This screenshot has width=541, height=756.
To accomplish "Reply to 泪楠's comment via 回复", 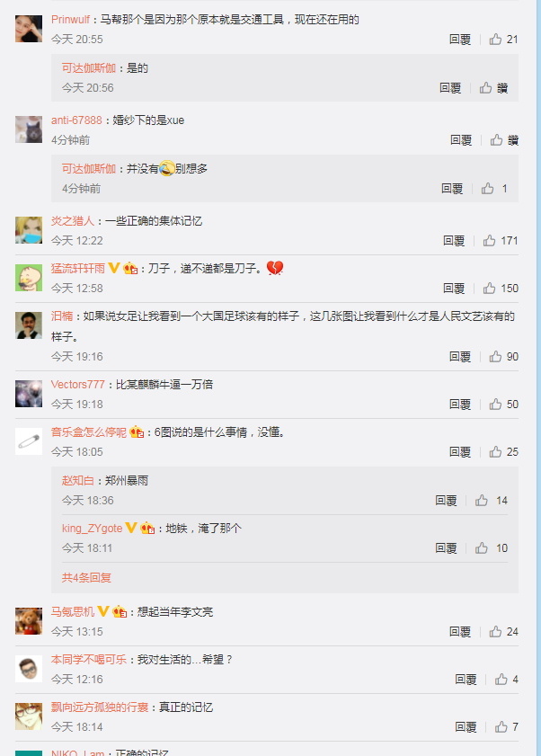I will coord(459,356).
